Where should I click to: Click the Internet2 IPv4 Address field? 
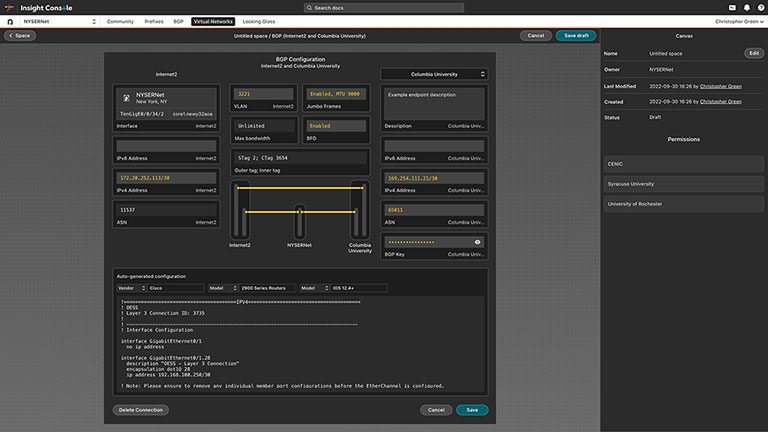(x=166, y=178)
